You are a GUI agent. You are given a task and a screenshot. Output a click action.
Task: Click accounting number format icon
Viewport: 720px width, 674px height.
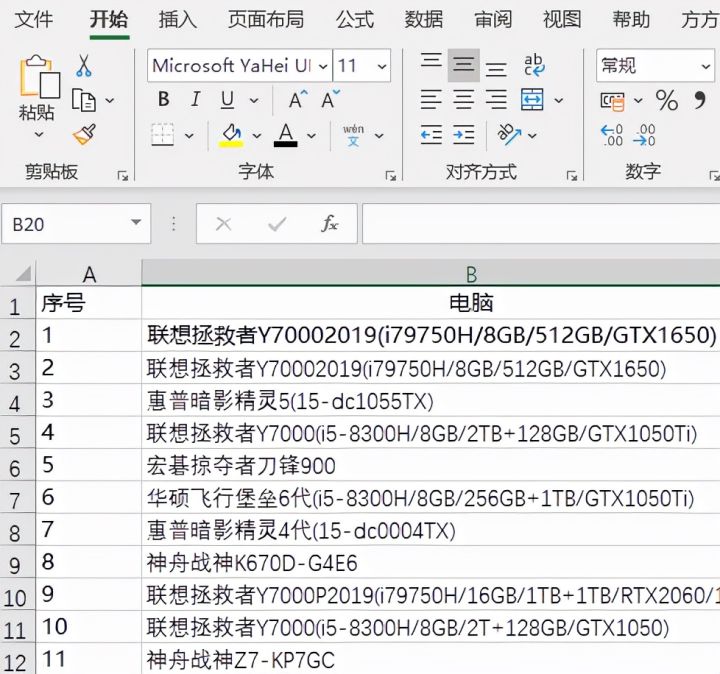(613, 101)
